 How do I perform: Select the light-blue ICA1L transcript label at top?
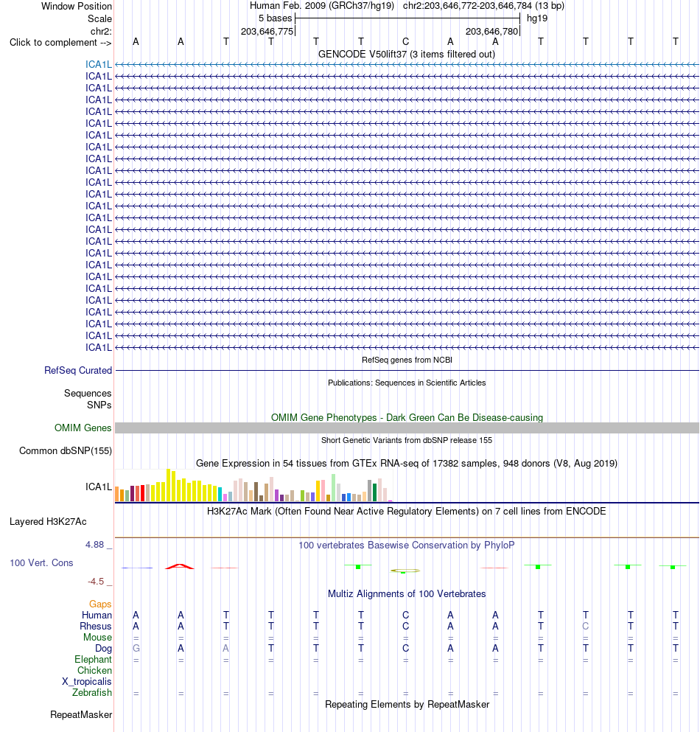coord(99,64)
